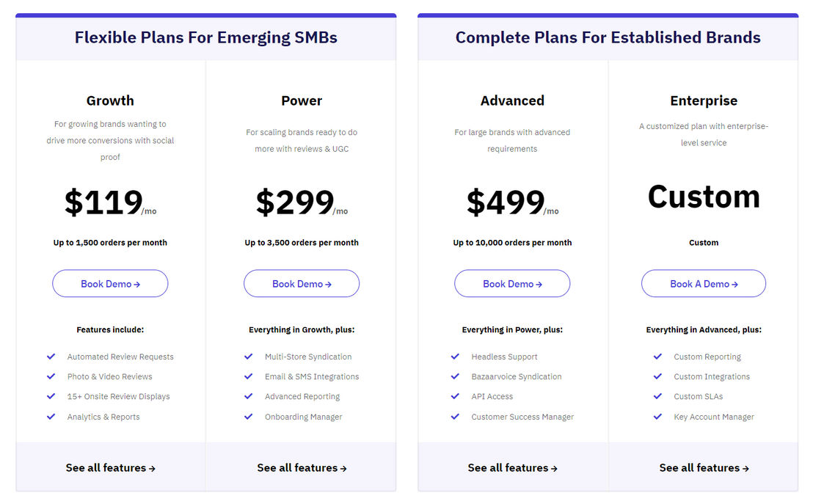The width and height of the screenshot is (813, 504).
Task: Expand See all features under Advanced
Action: (512, 468)
